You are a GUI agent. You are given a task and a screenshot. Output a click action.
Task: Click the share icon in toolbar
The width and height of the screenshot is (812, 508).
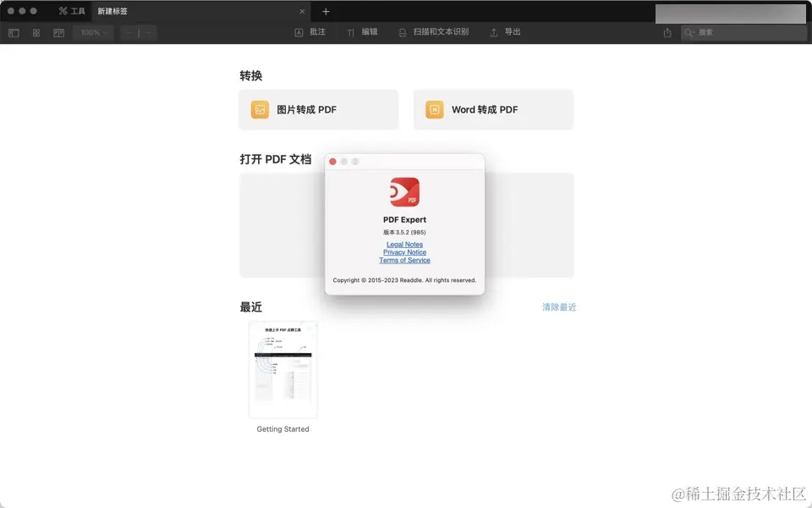tap(667, 33)
